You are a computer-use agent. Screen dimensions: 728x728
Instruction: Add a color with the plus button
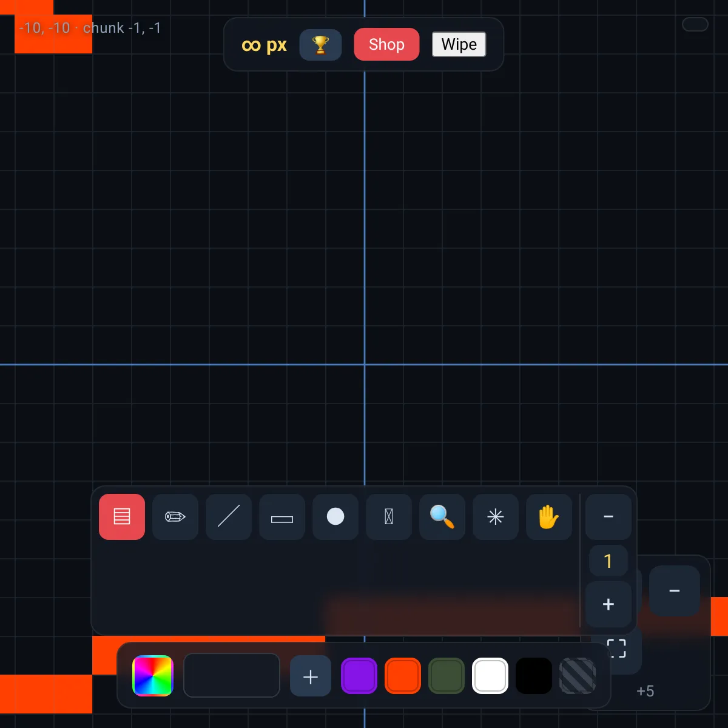click(311, 676)
